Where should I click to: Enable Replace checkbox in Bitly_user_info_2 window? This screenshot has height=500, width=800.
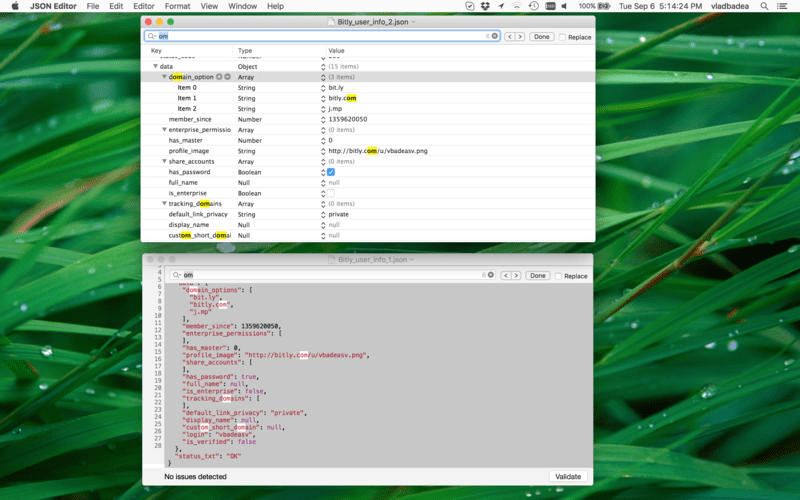pyautogui.click(x=562, y=37)
